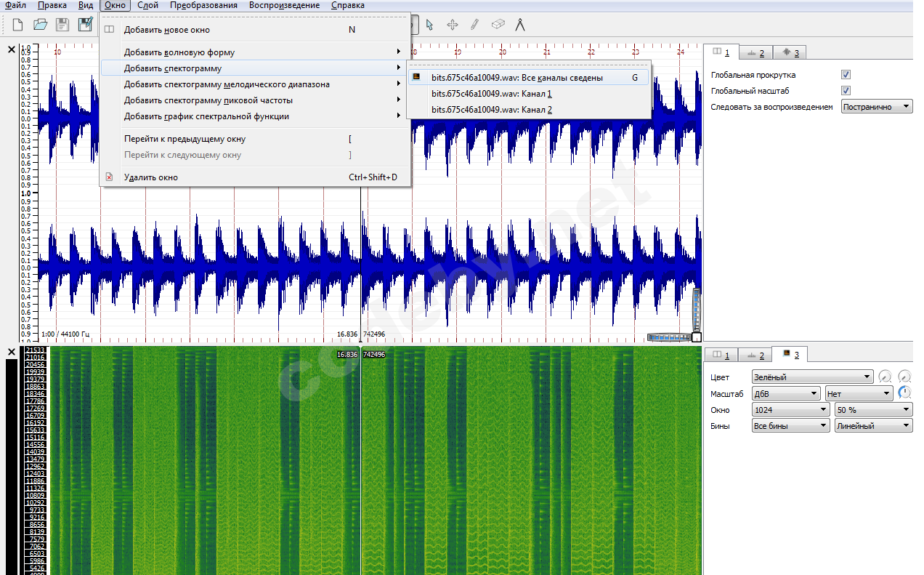924x575 pixels.
Task: Select the Edit (move cross) tool
Action: (x=452, y=25)
